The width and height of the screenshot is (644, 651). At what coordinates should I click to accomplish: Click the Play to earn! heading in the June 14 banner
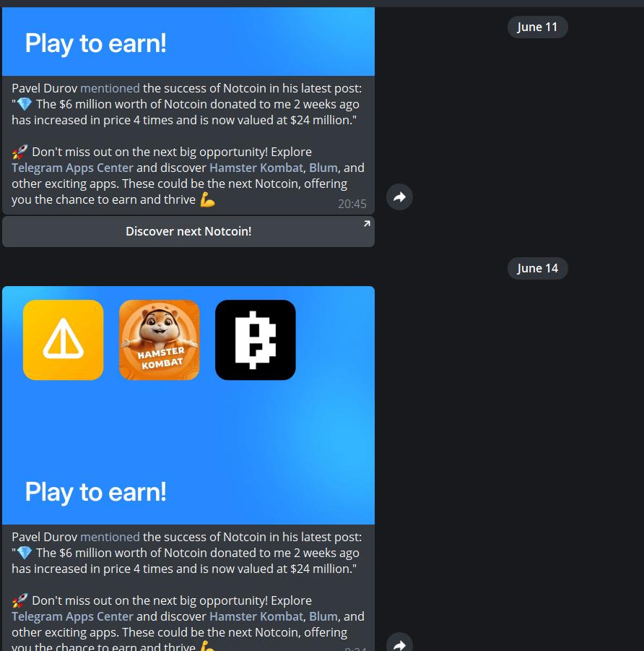pos(95,492)
